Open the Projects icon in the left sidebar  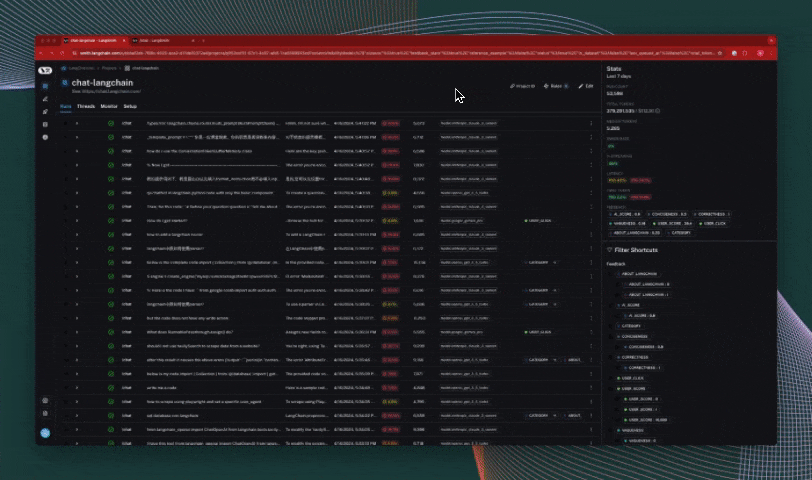point(45,87)
